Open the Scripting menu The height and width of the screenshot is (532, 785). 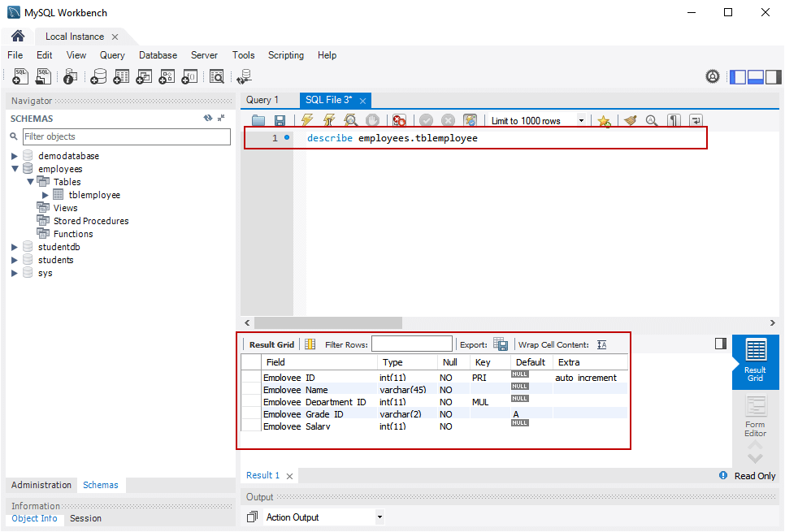tap(286, 55)
